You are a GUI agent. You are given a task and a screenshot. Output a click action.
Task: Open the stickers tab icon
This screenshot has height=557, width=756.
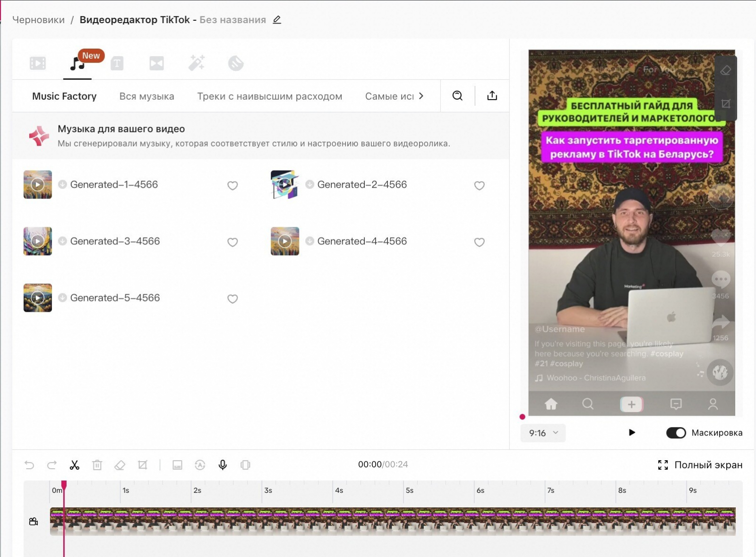coord(236,63)
